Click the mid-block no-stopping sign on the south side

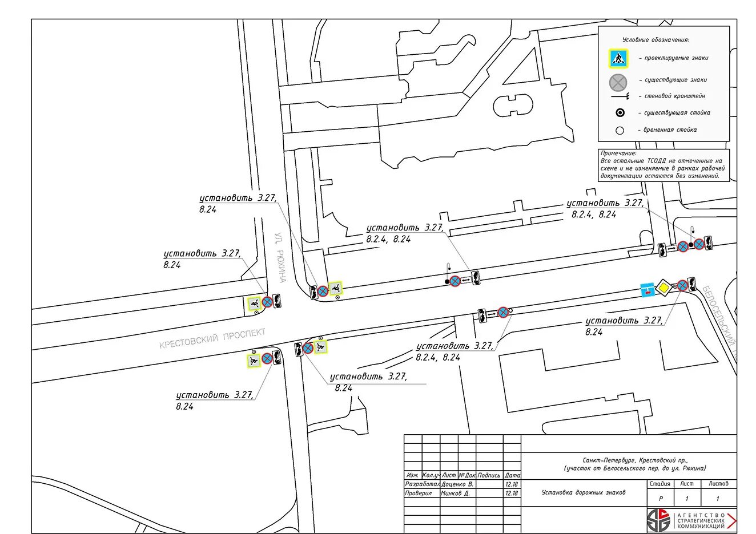[502, 312]
